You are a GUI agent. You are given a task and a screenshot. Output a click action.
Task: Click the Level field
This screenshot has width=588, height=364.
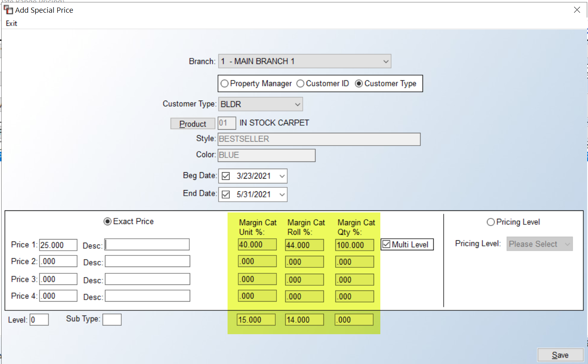click(39, 320)
